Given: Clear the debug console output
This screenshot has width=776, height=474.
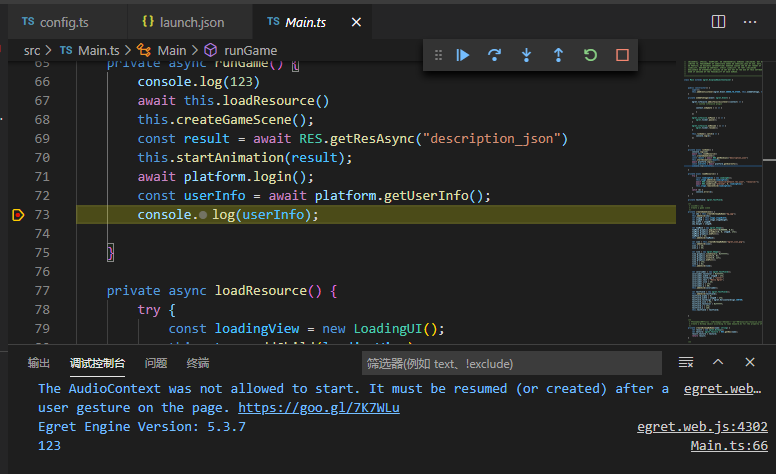Looking at the screenshot, I should [686, 362].
